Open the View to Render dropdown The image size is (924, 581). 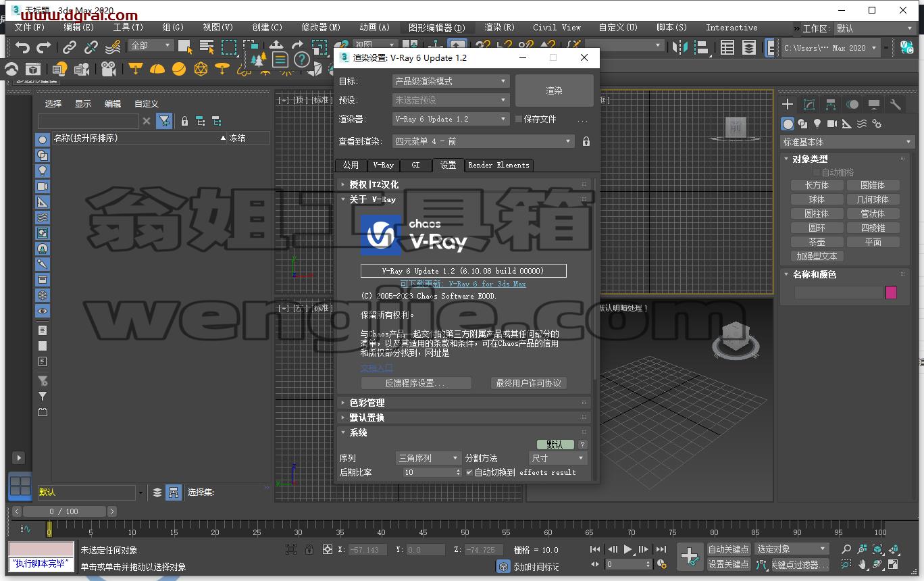click(484, 141)
